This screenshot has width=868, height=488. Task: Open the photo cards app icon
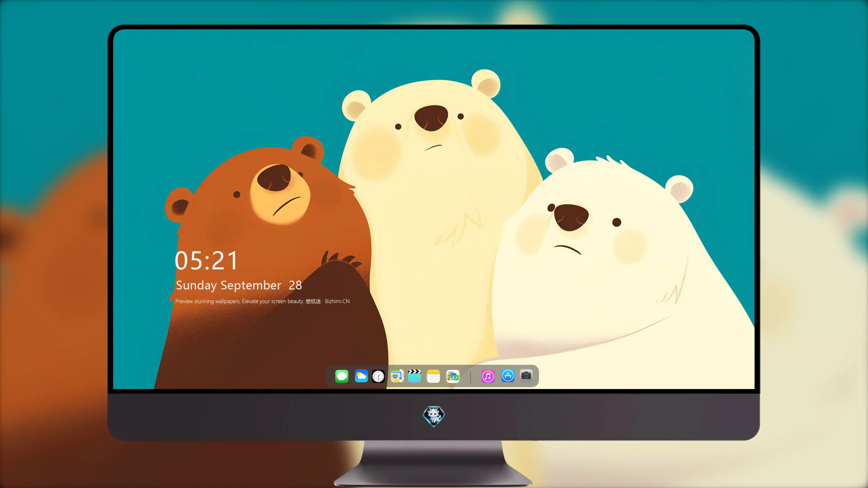pyautogui.click(x=453, y=376)
